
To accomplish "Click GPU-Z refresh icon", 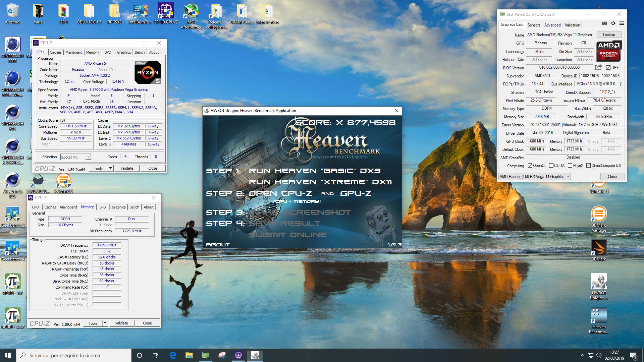I will tap(613, 23).
